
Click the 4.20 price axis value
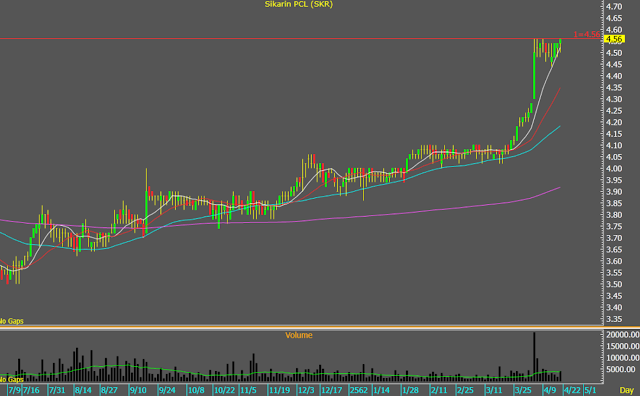[x=614, y=122]
